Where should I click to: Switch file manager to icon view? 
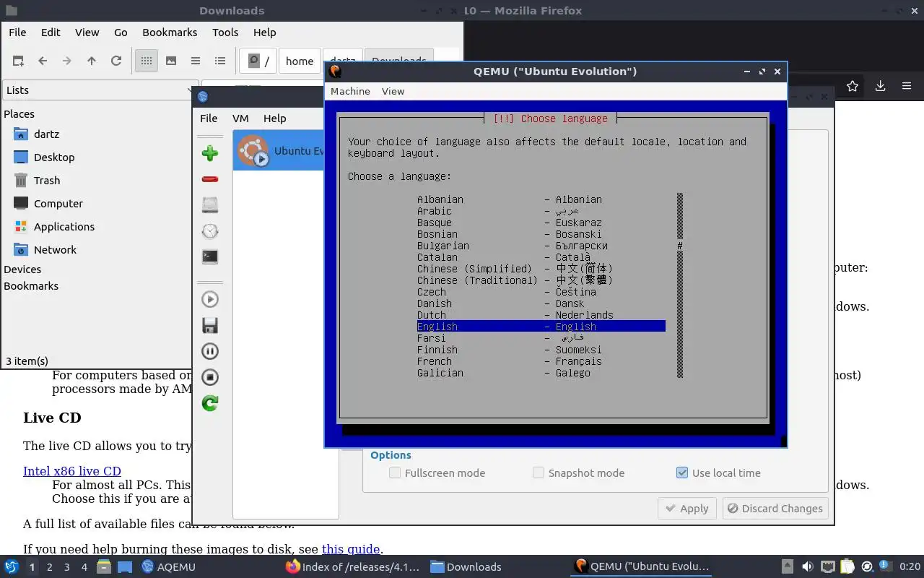click(147, 61)
